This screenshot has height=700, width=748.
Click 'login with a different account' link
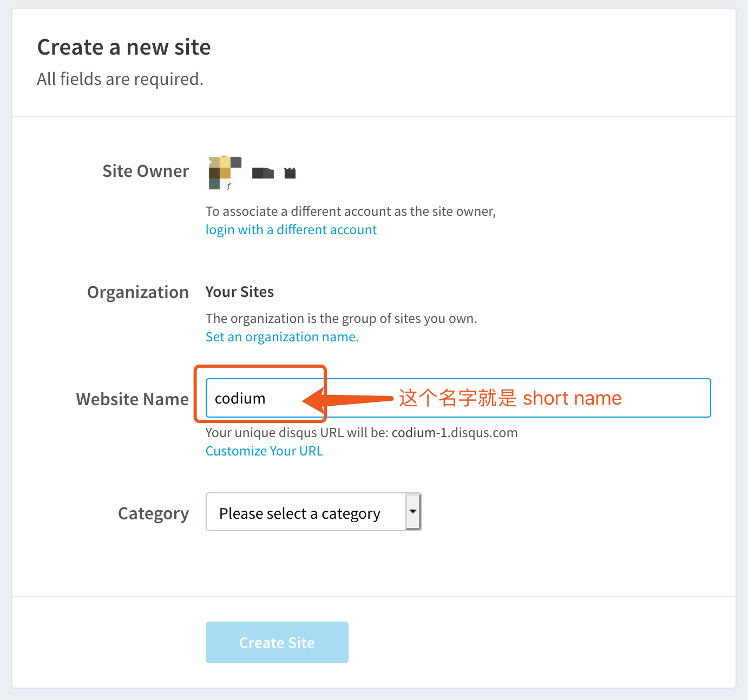(291, 230)
